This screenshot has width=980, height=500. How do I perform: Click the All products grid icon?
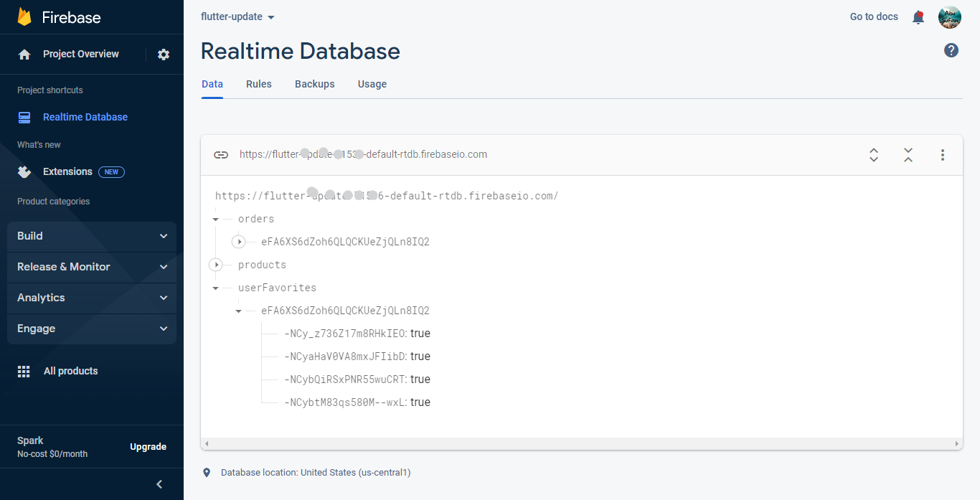(24, 372)
